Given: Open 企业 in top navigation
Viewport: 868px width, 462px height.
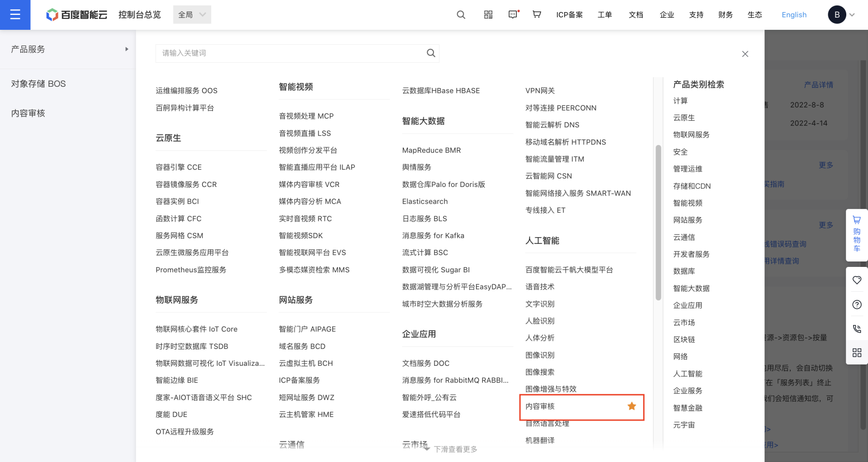Looking at the screenshot, I should tap(667, 15).
